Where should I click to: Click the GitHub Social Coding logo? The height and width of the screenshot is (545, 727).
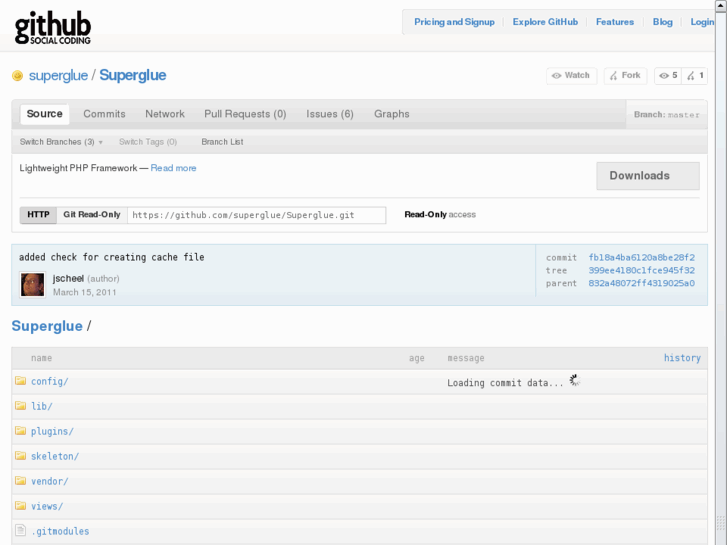(52, 28)
